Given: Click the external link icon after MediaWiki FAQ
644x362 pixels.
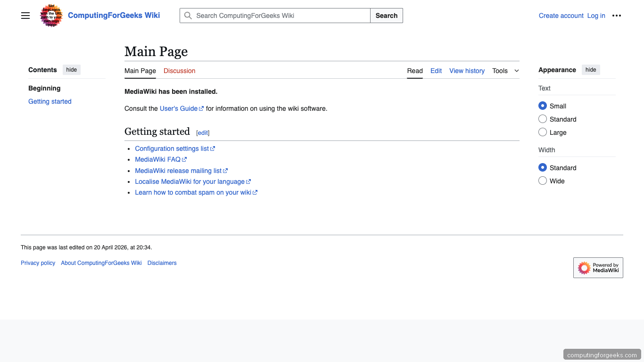Looking at the screenshot, I should (x=185, y=159).
